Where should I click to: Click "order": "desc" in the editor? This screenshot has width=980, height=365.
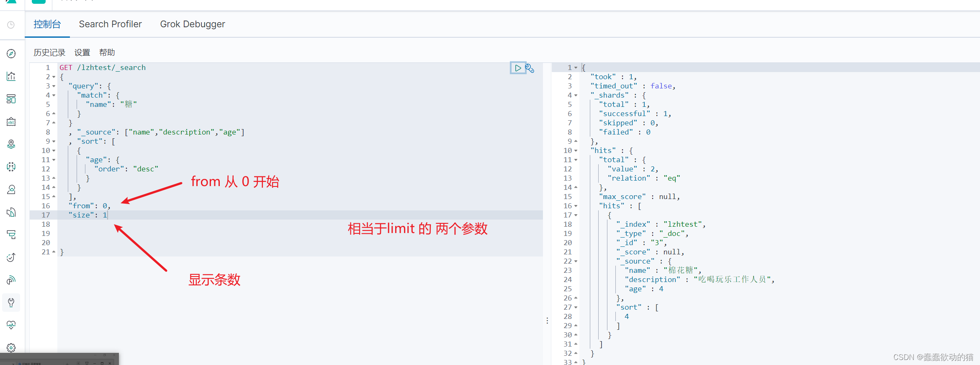coord(126,169)
